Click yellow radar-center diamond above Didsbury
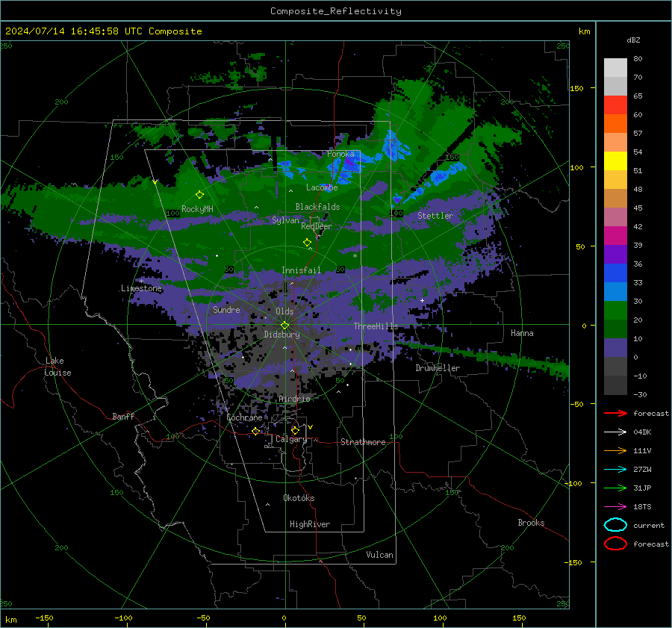672x628 pixels. [284, 326]
